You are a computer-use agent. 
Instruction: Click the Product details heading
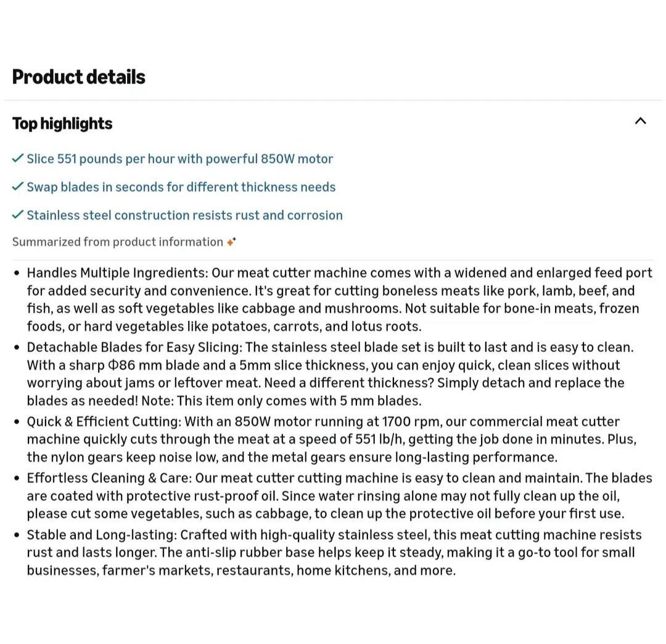pyautogui.click(x=79, y=77)
